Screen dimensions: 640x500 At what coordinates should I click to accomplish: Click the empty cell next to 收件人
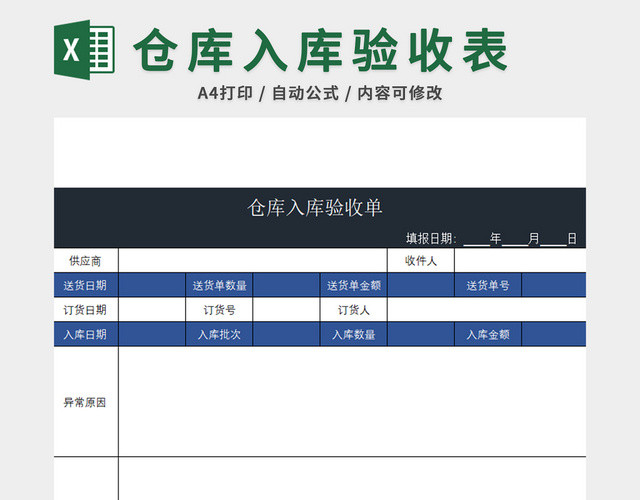(x=520, y=260)
